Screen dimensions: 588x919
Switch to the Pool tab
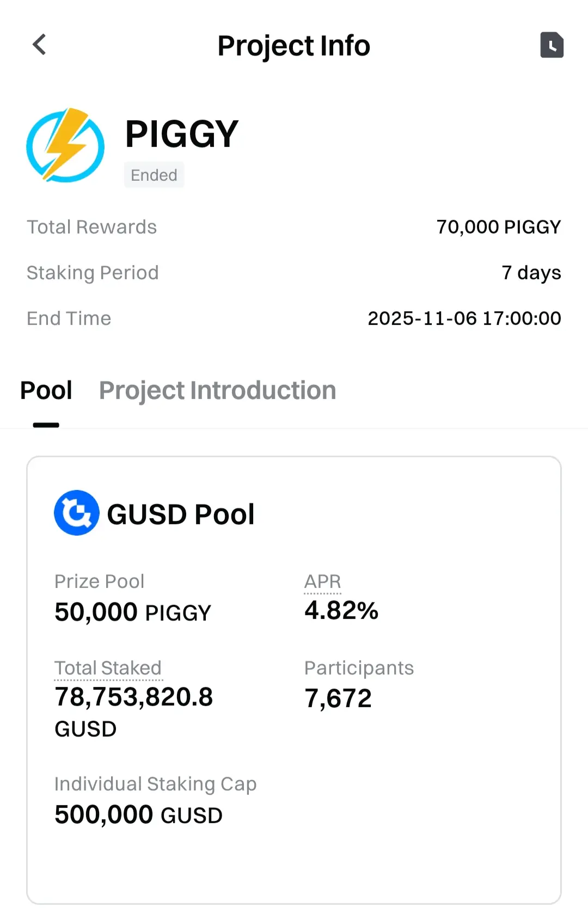tap(46, 390)
